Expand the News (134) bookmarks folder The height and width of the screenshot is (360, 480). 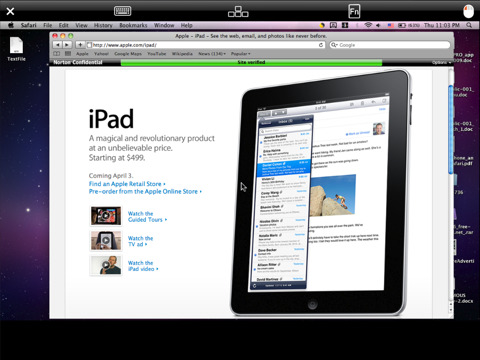point(212,54)
